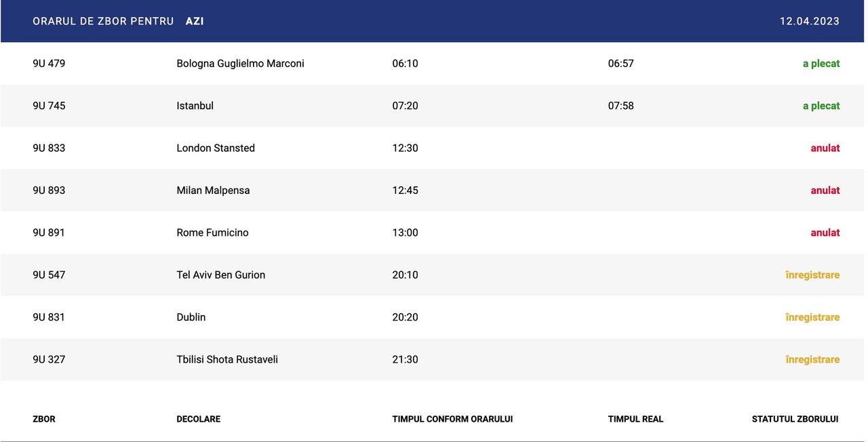Click the London Stansted flight destination
Viewport: 868px width, 442px height.
216,148
